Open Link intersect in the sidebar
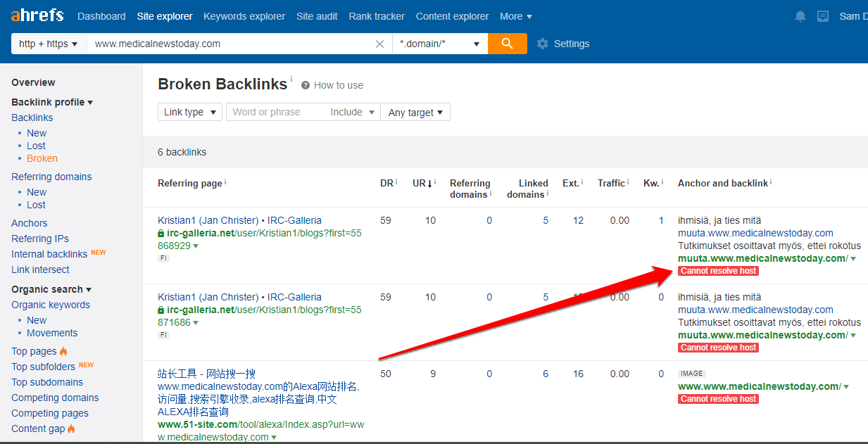868x444 pixels. 40,269
